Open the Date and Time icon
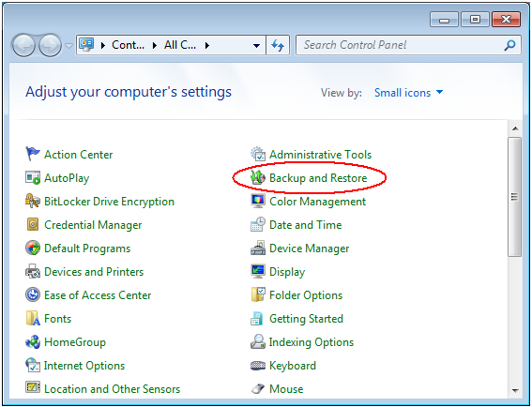This screenshot has width=532, height=407. pos(258,224)
